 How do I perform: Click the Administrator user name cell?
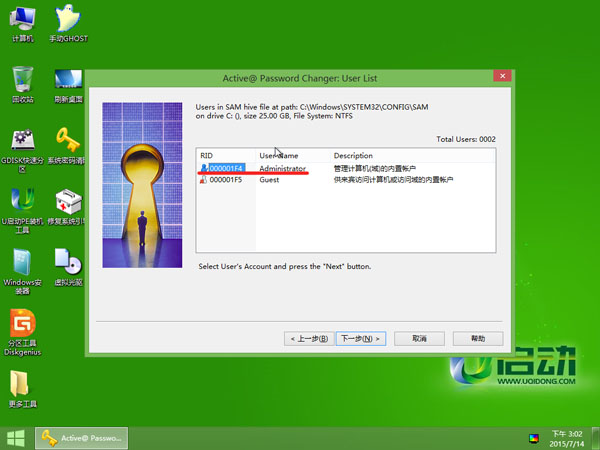click(282, 168)
